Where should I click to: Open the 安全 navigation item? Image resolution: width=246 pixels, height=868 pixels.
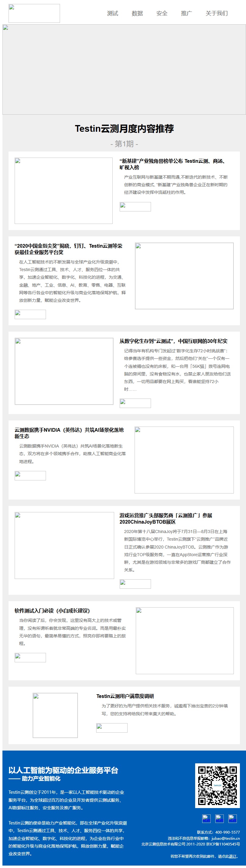click(162, 13)
